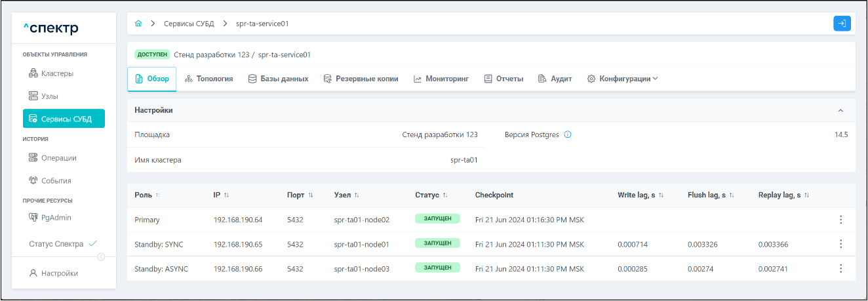
Task: Expand the Конфигурации dropdown
Action: pyautogui.click(x=622, y=79)
